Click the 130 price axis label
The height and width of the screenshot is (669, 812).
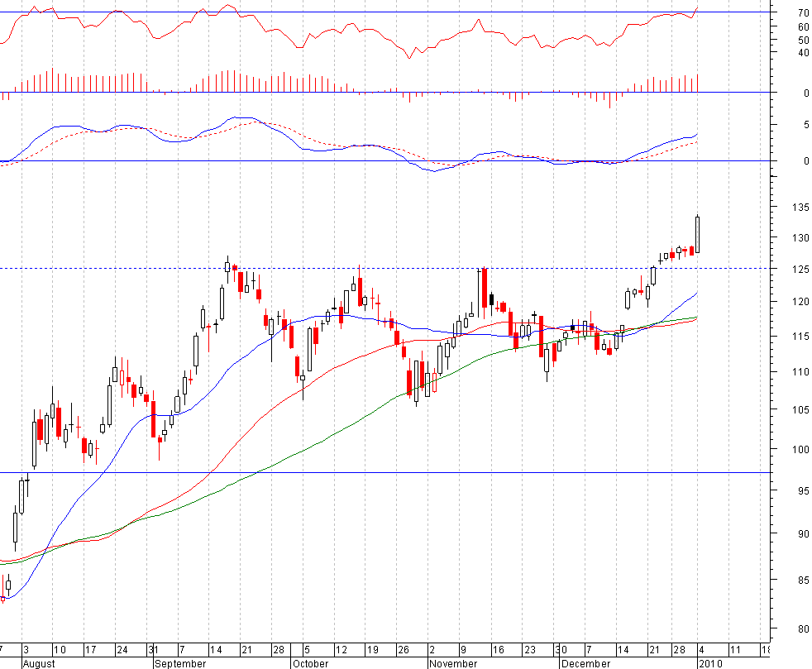(x=800, y=237)
